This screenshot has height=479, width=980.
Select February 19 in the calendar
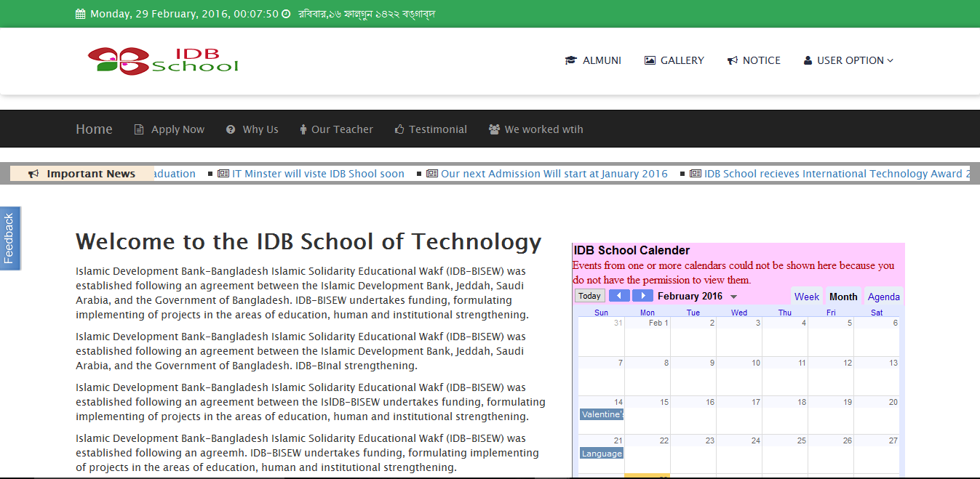click(x=831, y=415)
